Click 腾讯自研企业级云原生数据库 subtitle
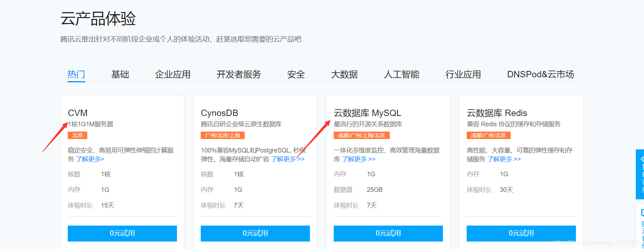 pos(241,124)
